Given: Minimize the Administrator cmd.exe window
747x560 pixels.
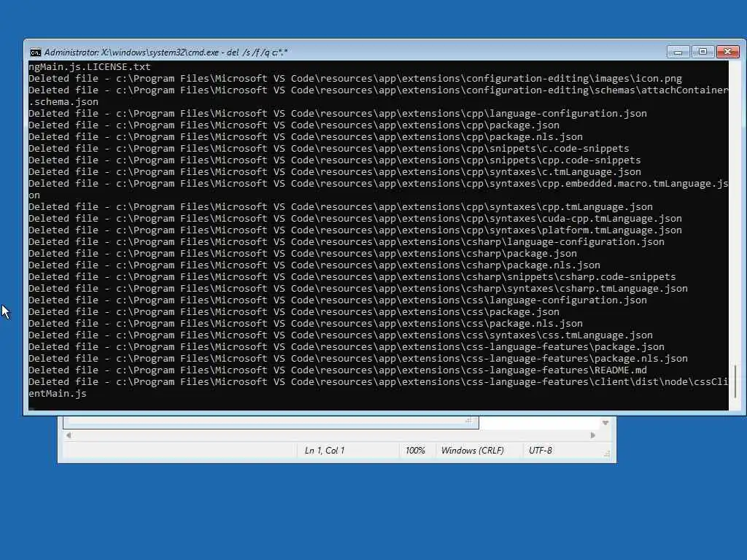Looking at the screenshot, I should 678,52.
